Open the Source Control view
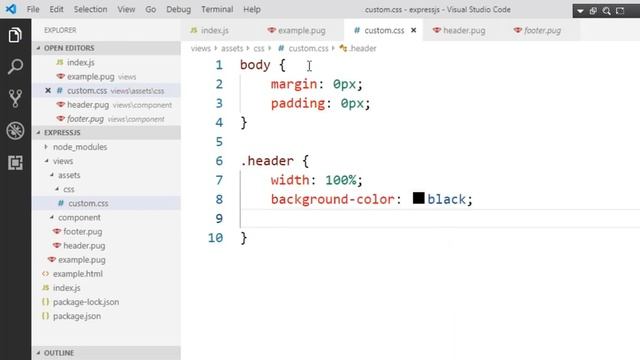The height and width of the screenshot is (360, 640). click(x=15, y=98)
